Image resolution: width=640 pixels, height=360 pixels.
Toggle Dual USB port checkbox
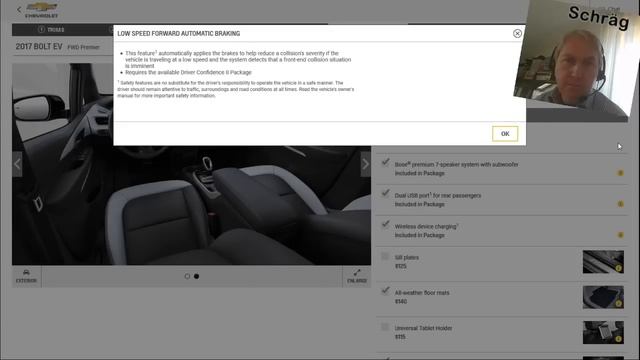point(385,193)
